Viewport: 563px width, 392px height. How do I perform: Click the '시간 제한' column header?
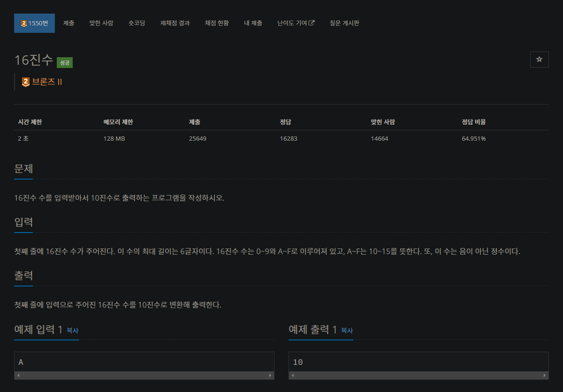click(30, 122)
